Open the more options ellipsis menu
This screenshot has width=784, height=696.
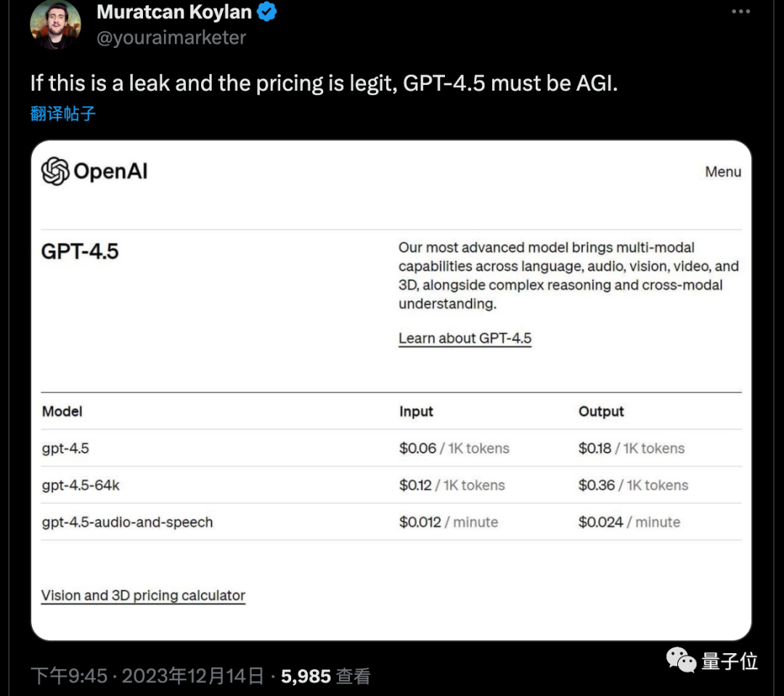pyautogui.click(x=740, y=11)
